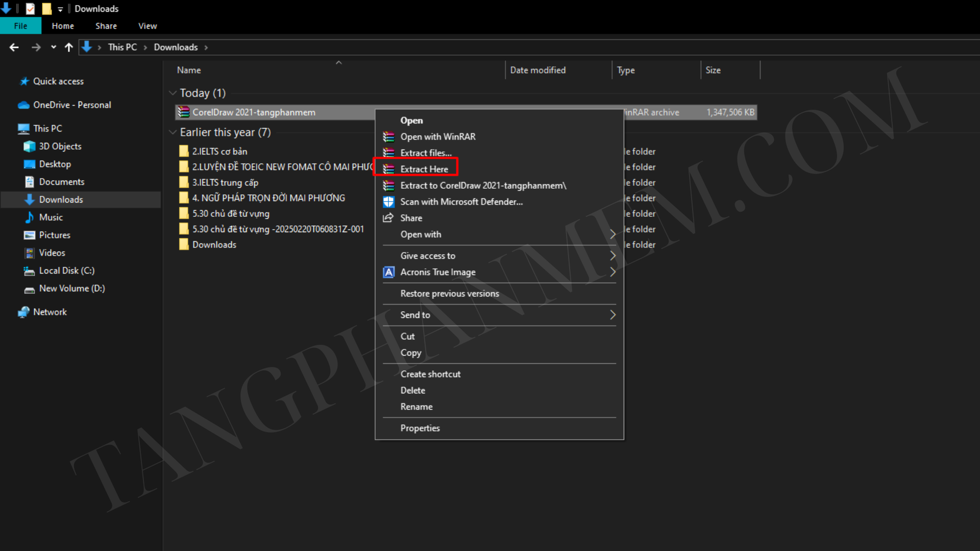980x551 pixels.
Task: Collapse the Today group
Action: pyautogui.click(x=173, y=93)
